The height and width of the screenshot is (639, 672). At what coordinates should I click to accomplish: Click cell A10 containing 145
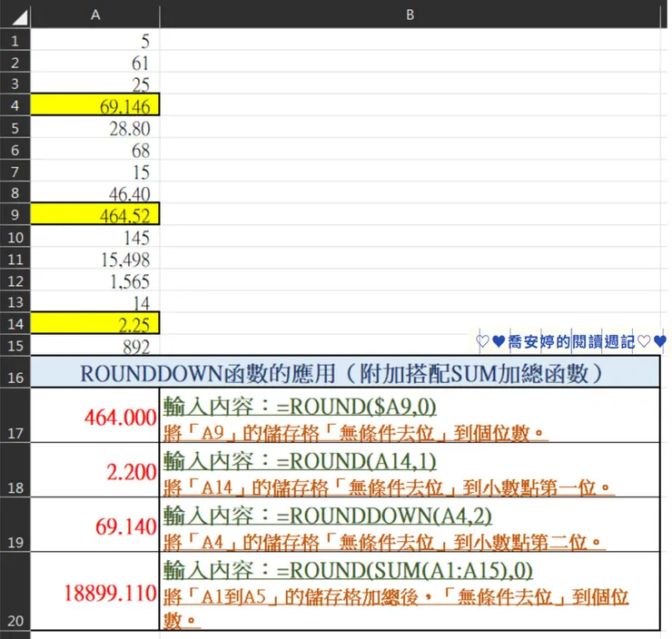pyautogui.click(x=95, y=236)
